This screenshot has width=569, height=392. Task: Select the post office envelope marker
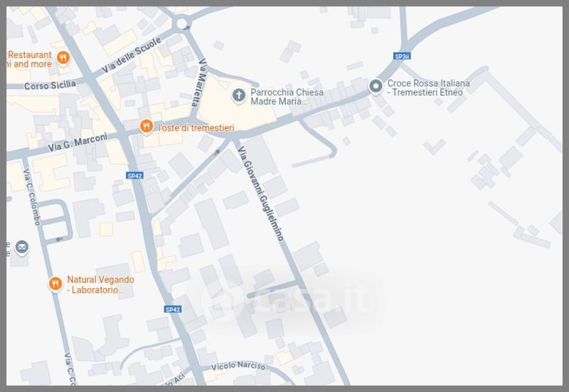(22, 248)
